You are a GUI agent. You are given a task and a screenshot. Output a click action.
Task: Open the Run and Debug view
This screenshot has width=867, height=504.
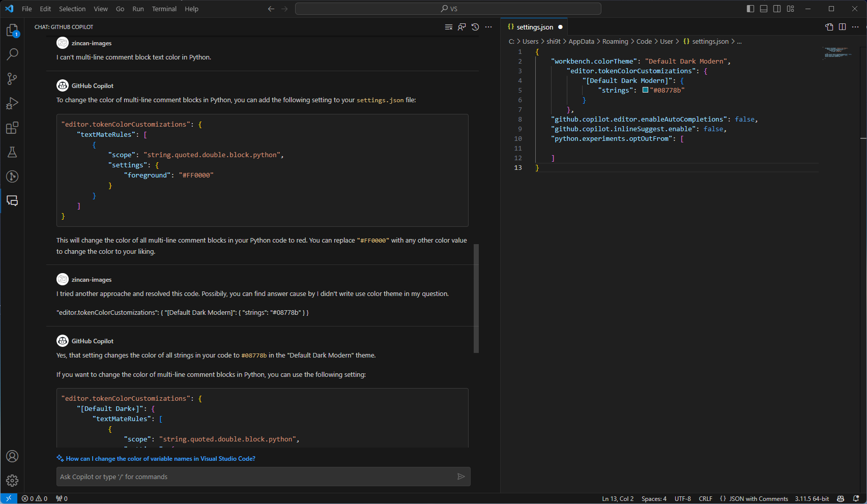click(x=12, y=103)
